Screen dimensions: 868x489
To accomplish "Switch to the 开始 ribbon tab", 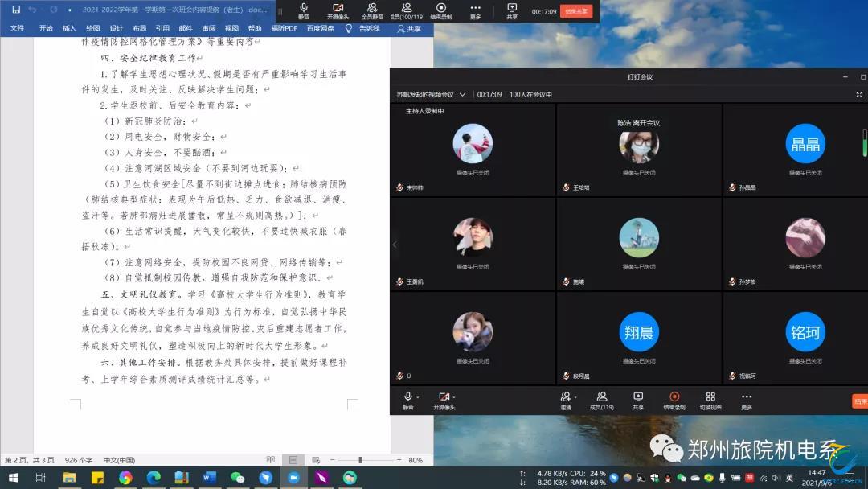I will coord(46,28).
